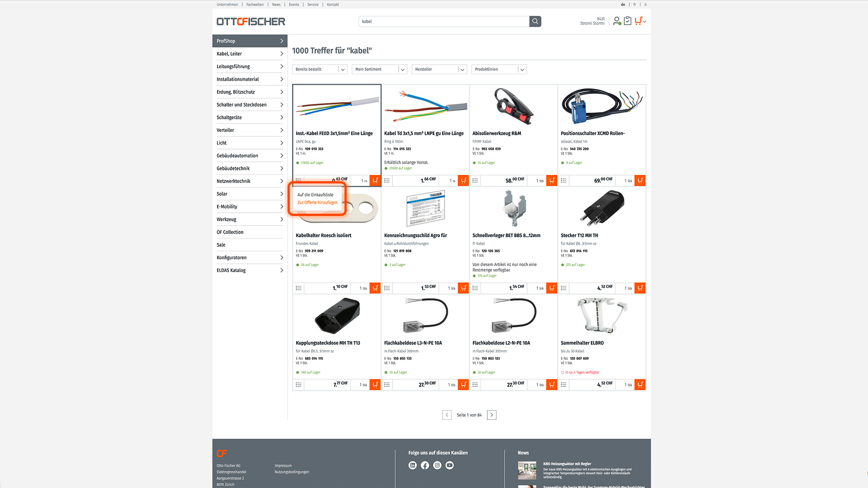Open the Bereits bestellt filter dropdown
The image size is (868, 488).
(320, 69)
